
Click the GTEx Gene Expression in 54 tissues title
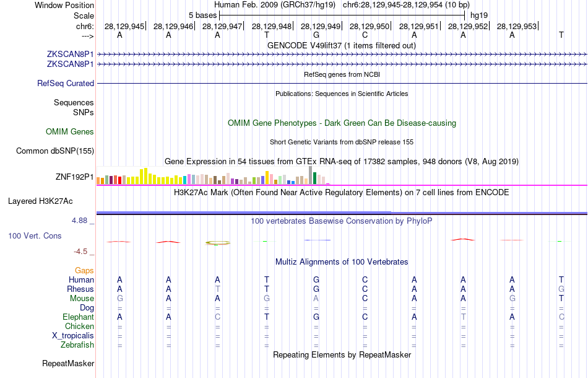click(x=342, y=162)
